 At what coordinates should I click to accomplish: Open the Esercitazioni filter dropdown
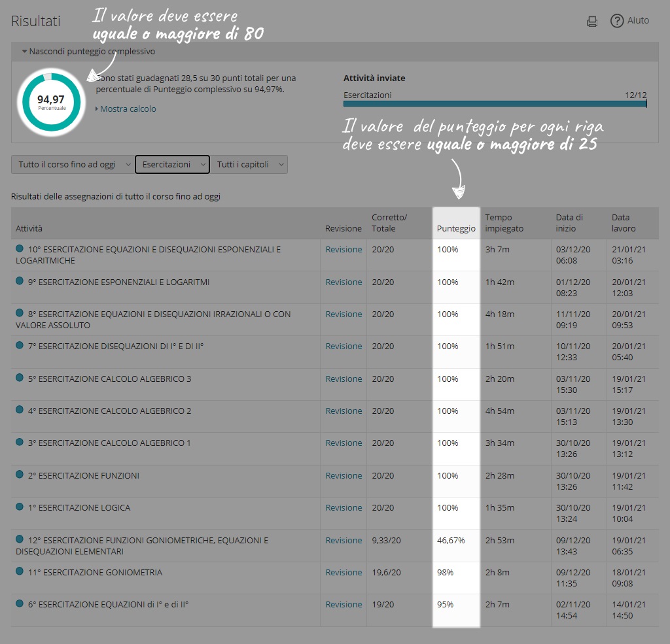pos(172,165)
